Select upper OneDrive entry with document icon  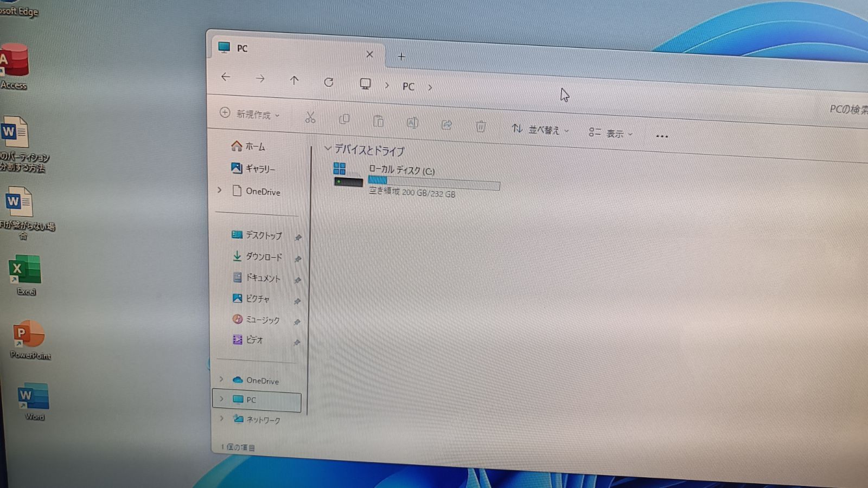pyautogui.click(x=256, y=191)
